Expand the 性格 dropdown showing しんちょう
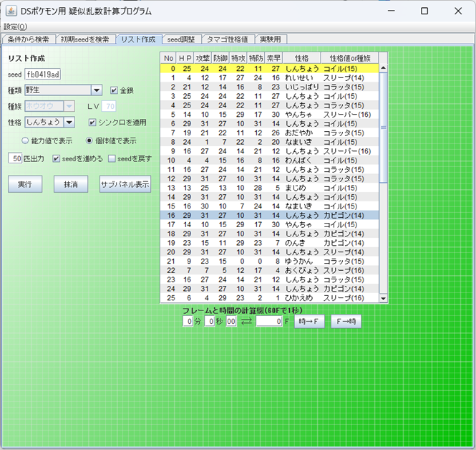This screenshot has width=476, height=450. [x=50, y=123]
